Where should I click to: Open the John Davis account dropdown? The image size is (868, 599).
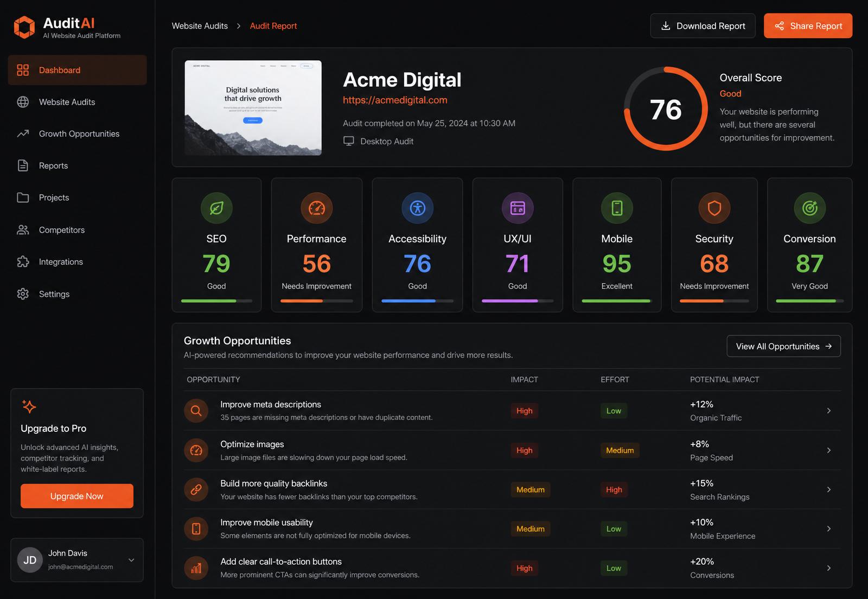point(131,560)
